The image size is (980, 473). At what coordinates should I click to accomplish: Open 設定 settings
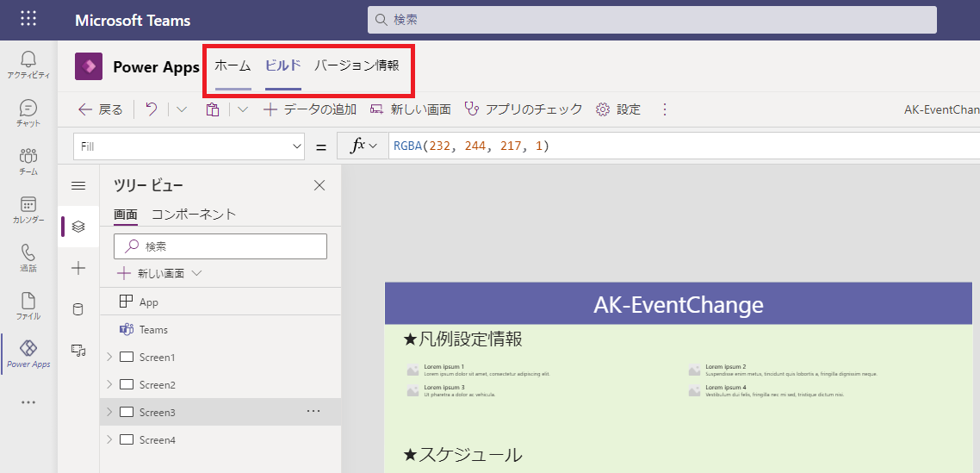coord(619,109)
